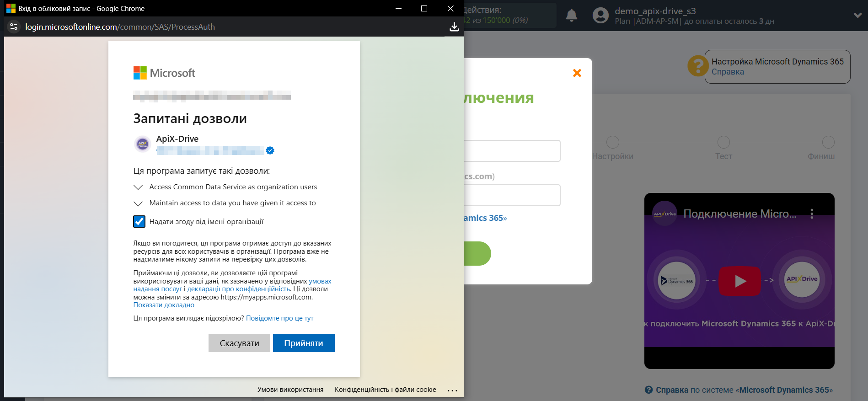The image size is (868, 401).
Task: Open video options three-dots menu
Action: [x=812, y=214]
